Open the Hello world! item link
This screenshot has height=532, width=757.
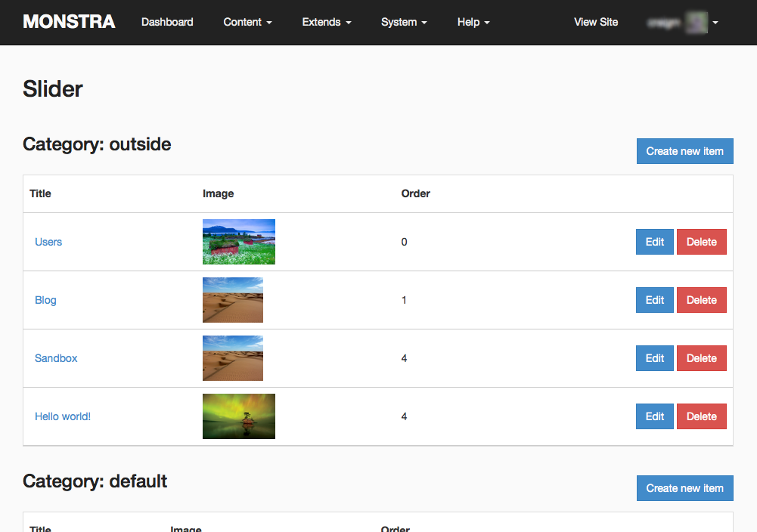coord(63,416)
